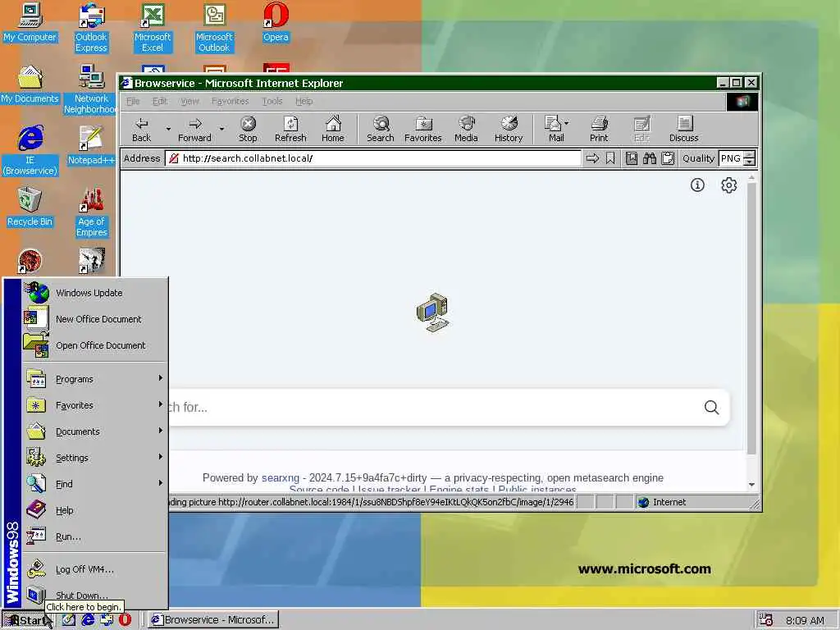Choose New Office Document in Start menu

coord(95,319)
